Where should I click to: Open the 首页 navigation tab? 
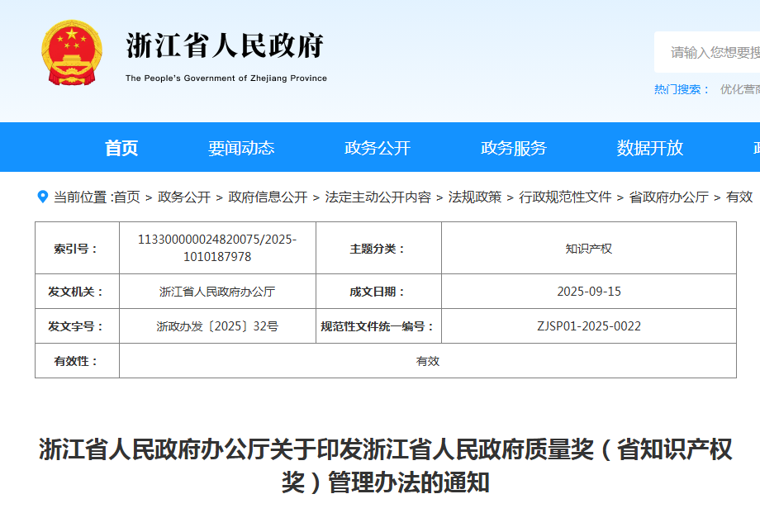121,148
